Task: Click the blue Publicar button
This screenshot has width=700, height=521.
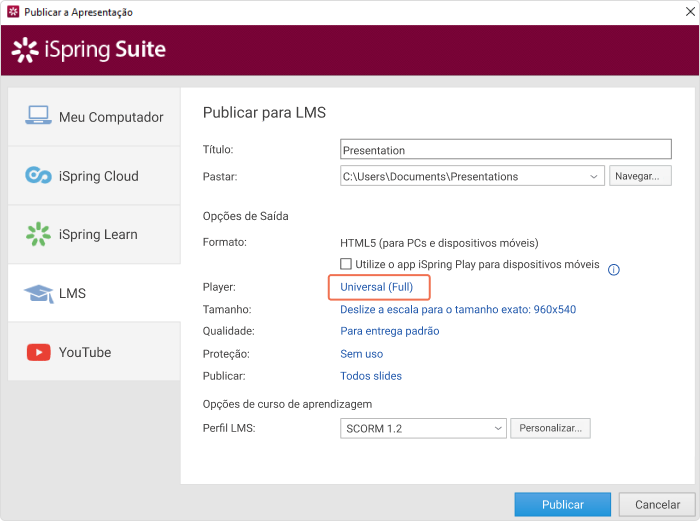Action: pos(562,504)
